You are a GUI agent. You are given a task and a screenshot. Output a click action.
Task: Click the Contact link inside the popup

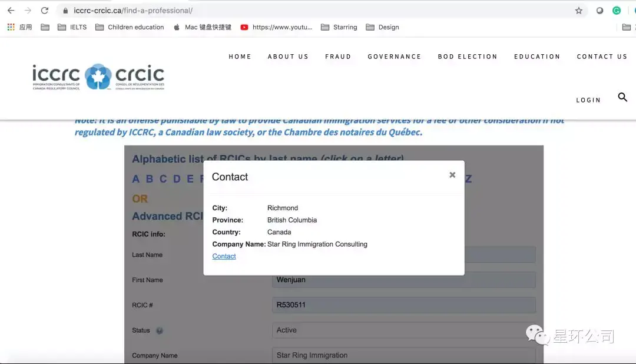click(x=224, y=256)
